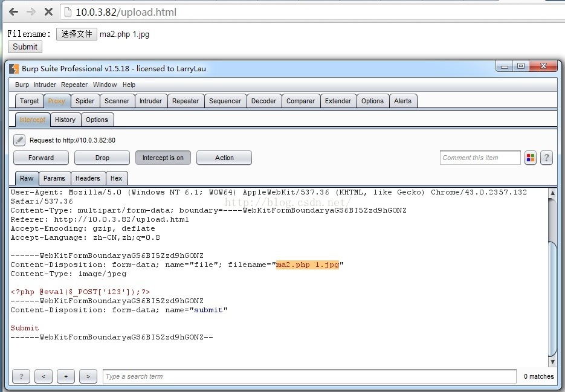565x392 pixels.
Task: Click the plus search options button
Action: 66,376
